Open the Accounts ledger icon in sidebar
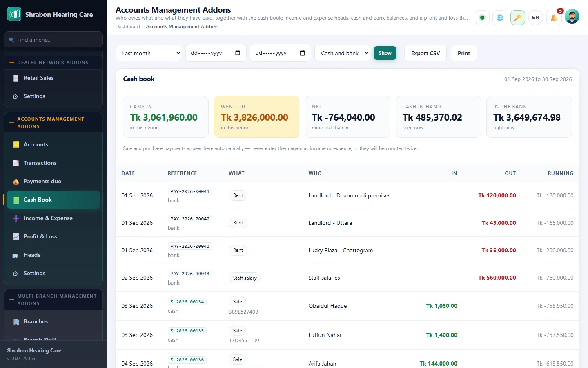The image size is (588, 368). [16, 144]
